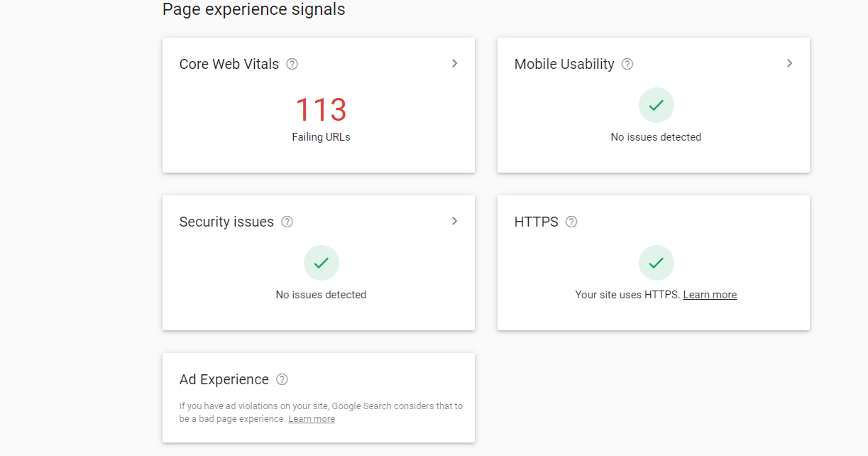Select the Core Web Vitals card title
The image size is (868, 456).
[229, 64]
